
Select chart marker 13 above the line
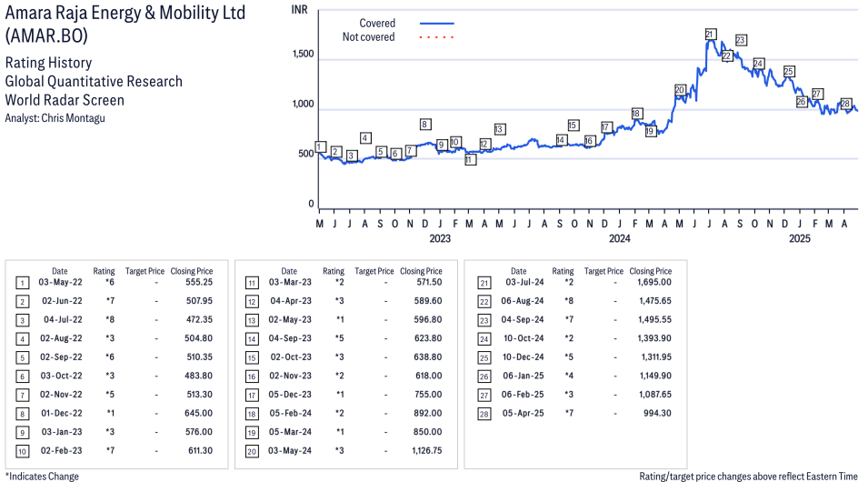(x=499, y=129)
